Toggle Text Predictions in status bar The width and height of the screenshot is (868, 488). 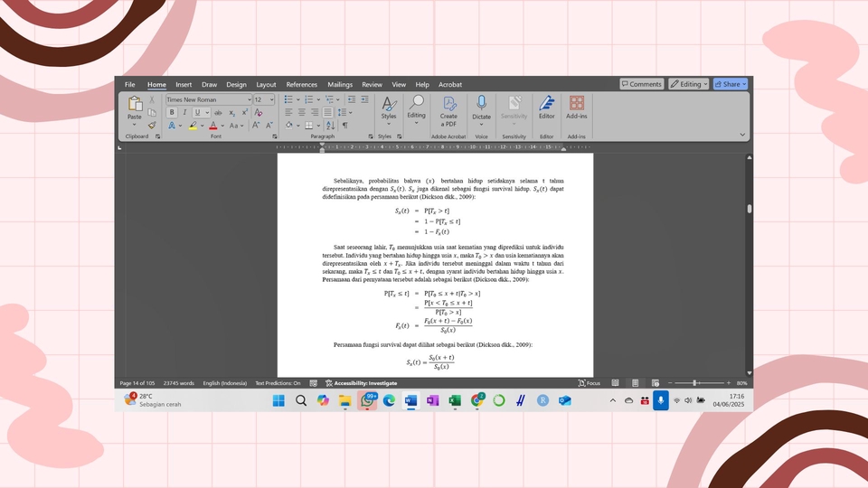click(278, 383)
